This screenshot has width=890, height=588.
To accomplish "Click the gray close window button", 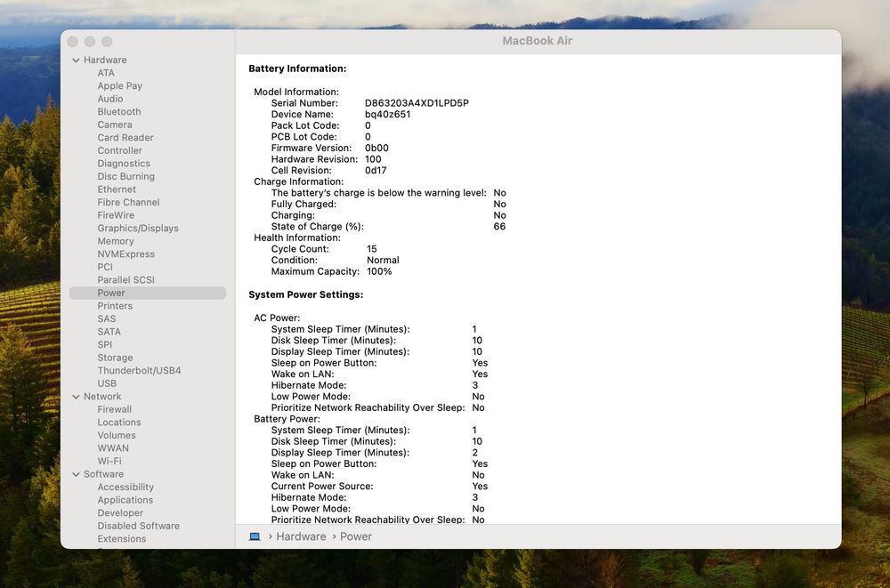I will tap(73, 42).
